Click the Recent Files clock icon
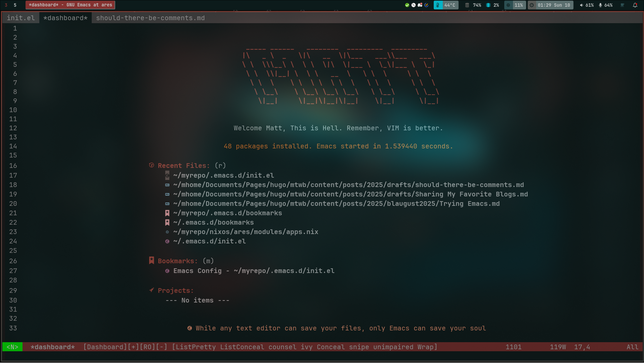This screenshot has width=644, height=363. [152, 165]
